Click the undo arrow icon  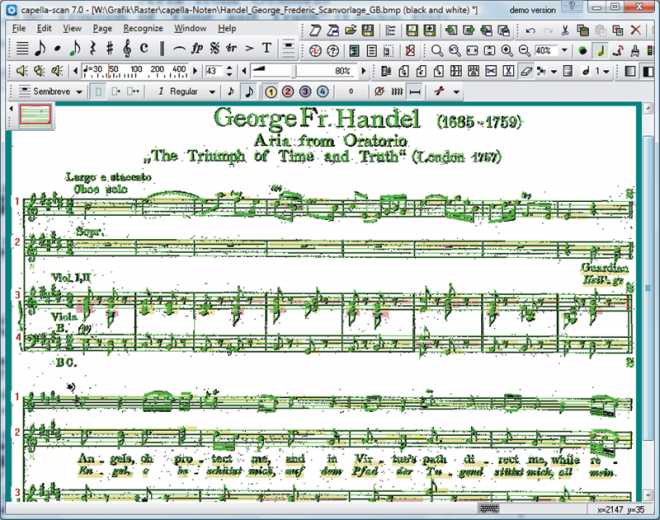point(530,30)
